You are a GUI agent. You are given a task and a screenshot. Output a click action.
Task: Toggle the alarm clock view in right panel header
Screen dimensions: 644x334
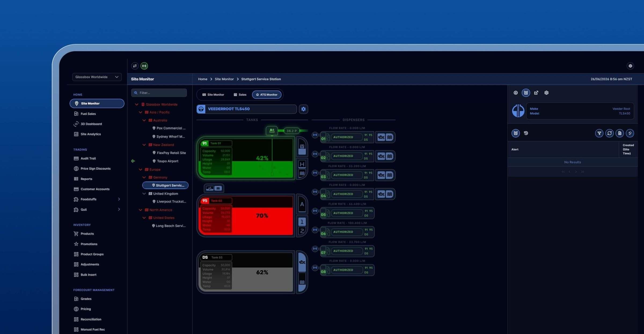point(526,93)
